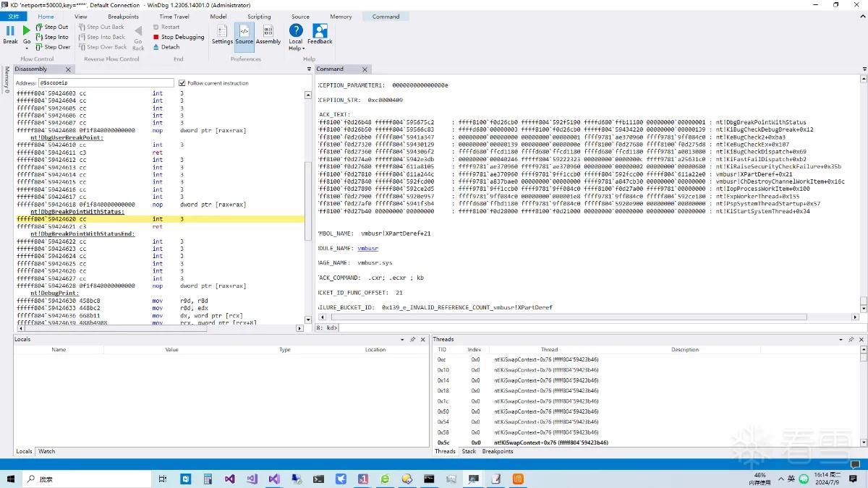Click the Restart debugging item
The image size is (868, 488).
tap(166, 27)
